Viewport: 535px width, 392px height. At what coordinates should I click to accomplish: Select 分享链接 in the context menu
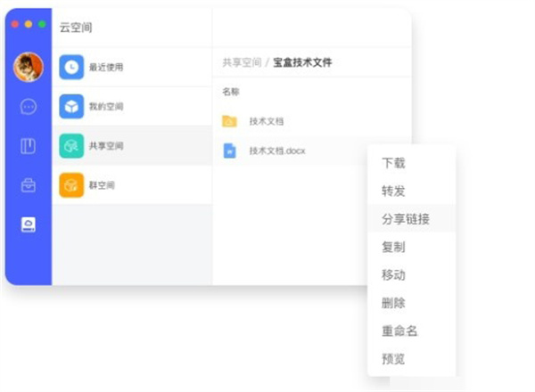point(406,218)
